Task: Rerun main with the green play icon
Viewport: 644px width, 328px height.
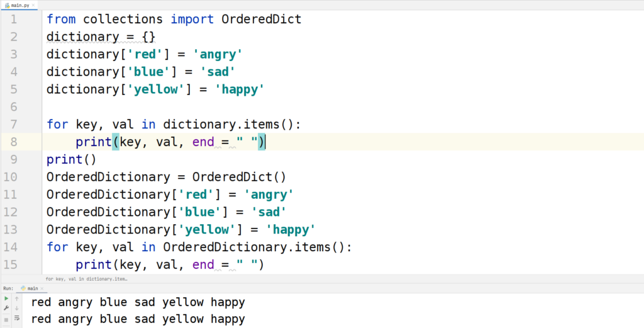Action: (6, 299)
